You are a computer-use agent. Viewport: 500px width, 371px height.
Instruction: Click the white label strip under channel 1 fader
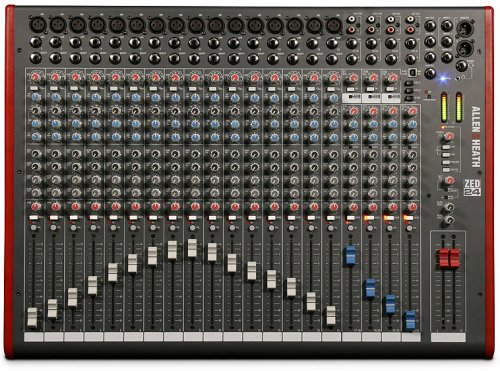click(34, 337)
